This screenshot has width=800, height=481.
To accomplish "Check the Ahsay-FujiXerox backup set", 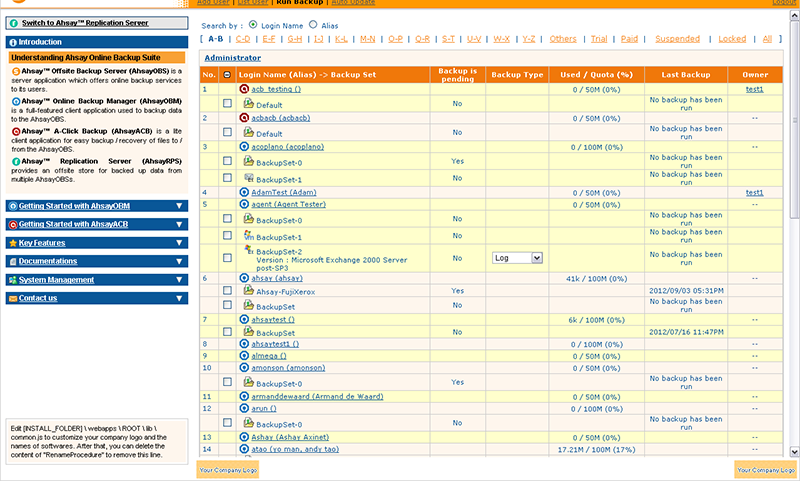I will [x=227, y=290].
